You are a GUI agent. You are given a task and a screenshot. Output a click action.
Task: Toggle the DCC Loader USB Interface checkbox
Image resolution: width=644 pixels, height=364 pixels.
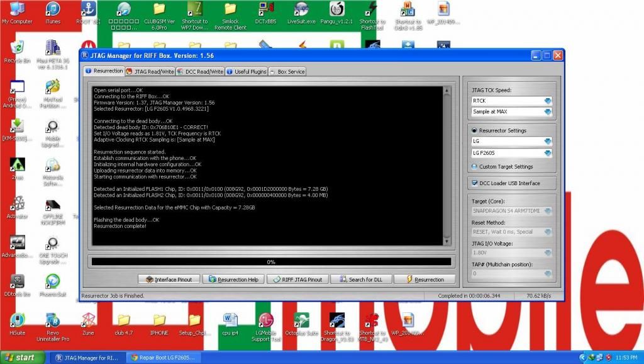474,183
